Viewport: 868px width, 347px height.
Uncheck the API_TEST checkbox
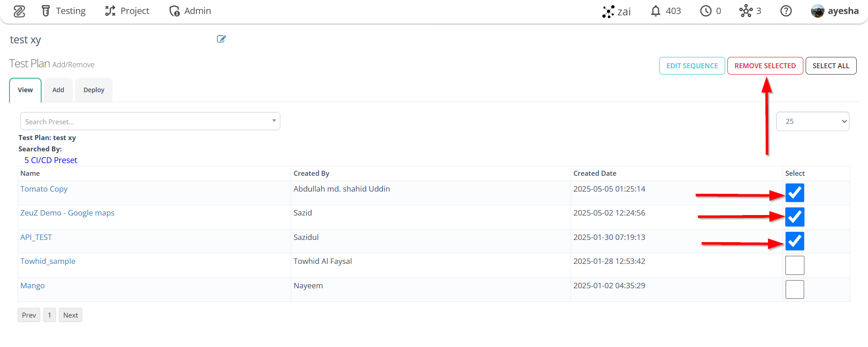(795, 241)
